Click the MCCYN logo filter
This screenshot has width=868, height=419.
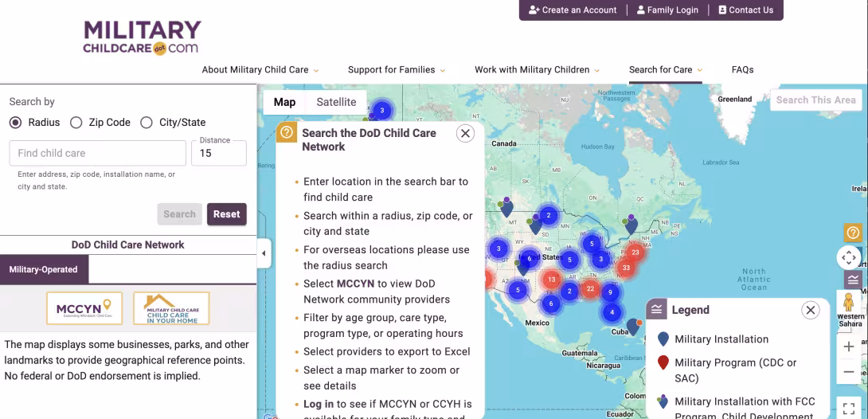click(x=84, y=308)
